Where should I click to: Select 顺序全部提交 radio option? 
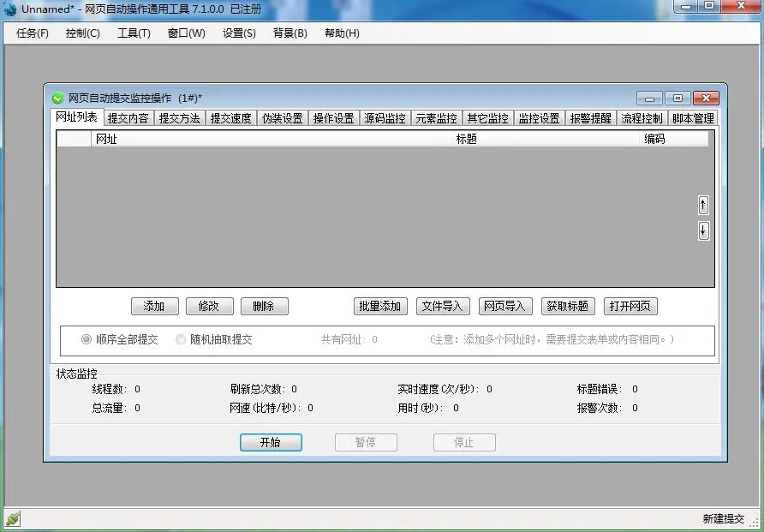(x=87, y=339)
